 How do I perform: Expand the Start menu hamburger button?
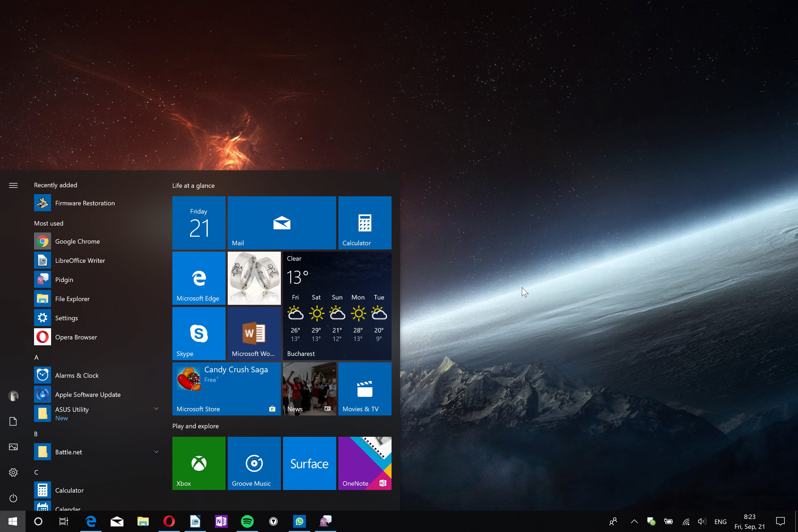click(13, 185)
